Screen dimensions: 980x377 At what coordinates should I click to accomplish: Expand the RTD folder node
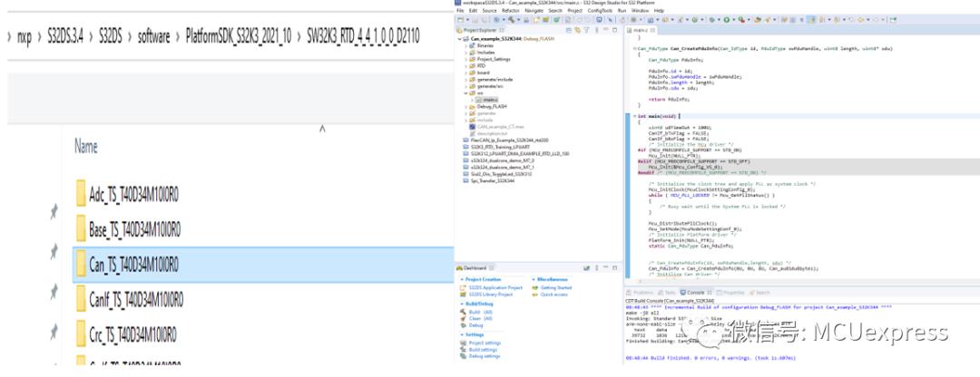click(465, 65)
